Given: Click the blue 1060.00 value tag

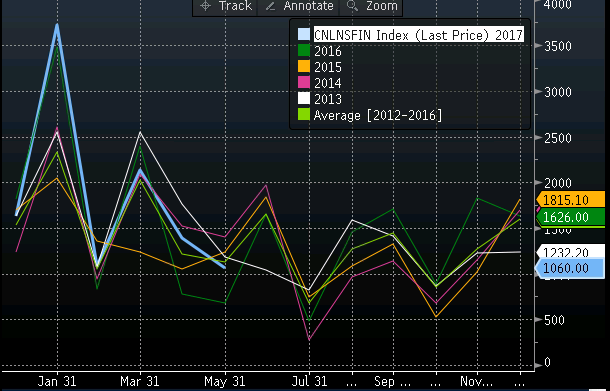Looking at the screenshot, I should pyautogui.click(x=570, y=268).
